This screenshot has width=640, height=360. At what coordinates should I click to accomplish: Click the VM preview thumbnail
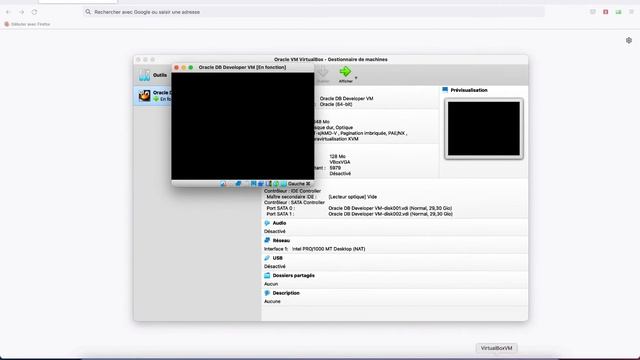coord(484,129)
